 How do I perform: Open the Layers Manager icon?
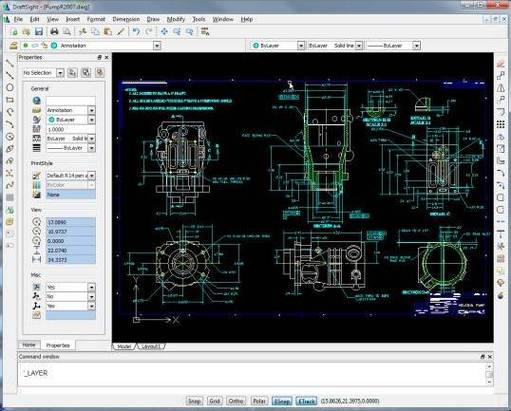[13, 46]
